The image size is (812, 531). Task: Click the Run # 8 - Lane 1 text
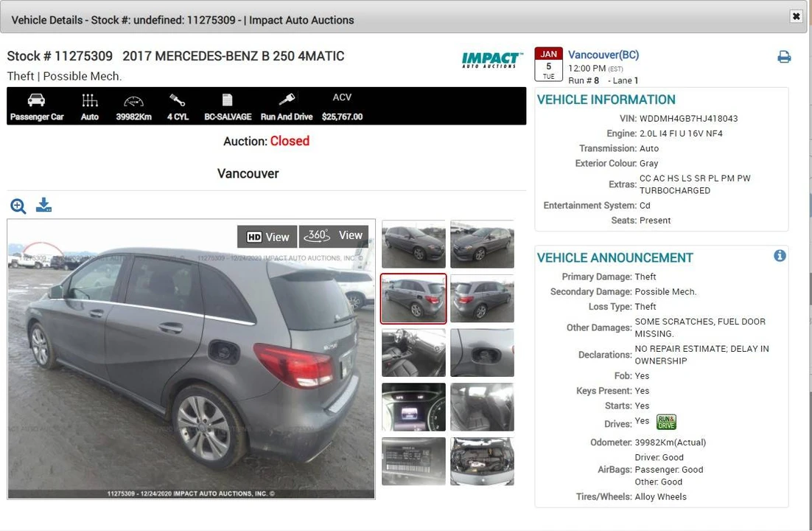603,80
